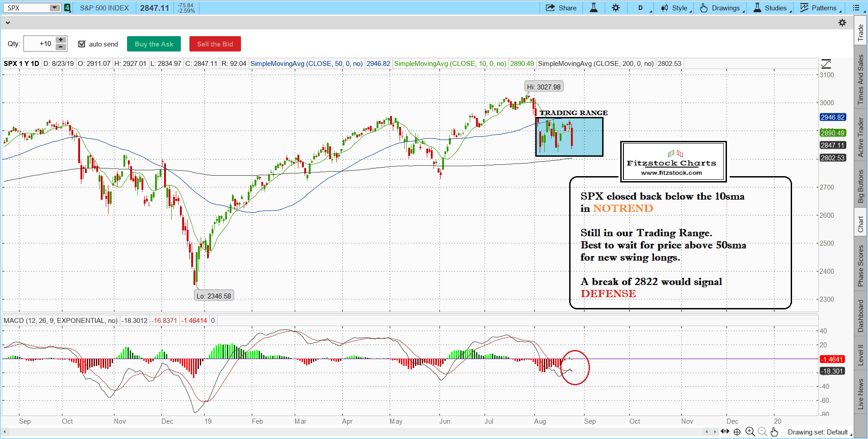Increase quantity with the plus stepper
The image size is (868, 439).
pos(61,40)
